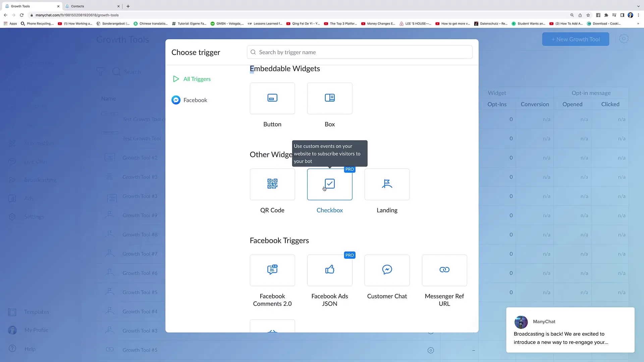Viewport: 644px width, 362px height.
Task: Click the Growth Tools list filter icon
Action: [x=100, y=72]
